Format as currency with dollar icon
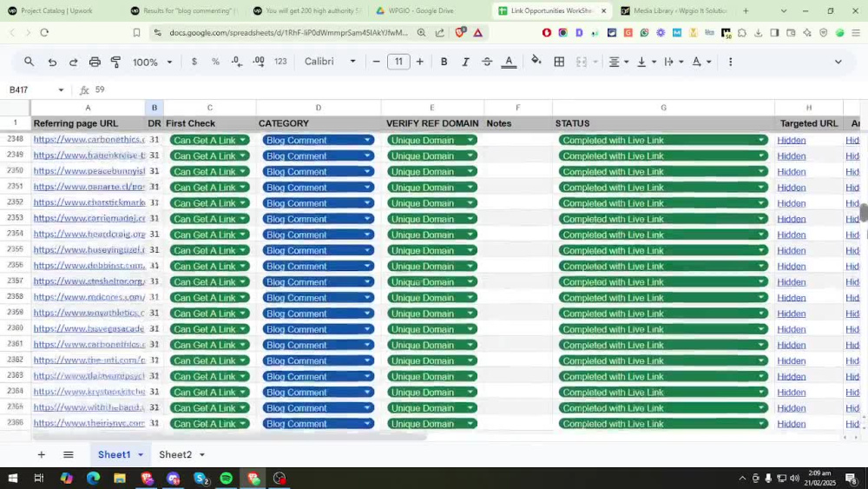The width and height of the screenshot is (868, 489). click(x=194, y=62)
